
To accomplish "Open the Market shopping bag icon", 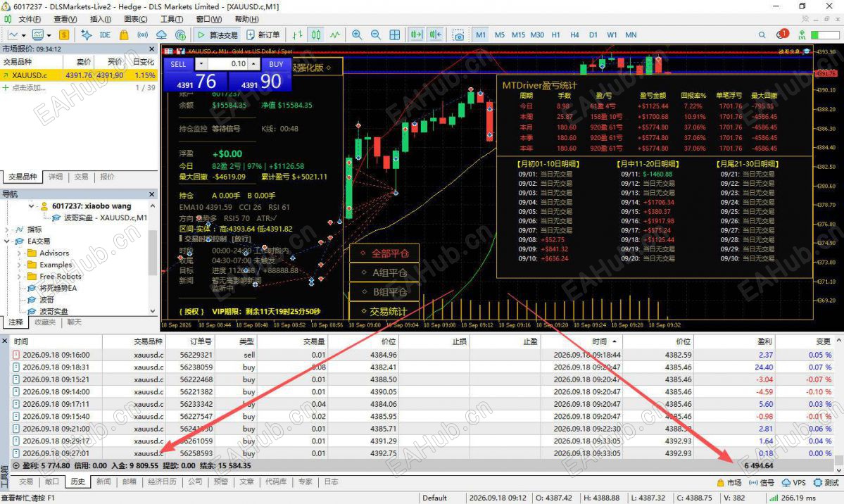I will (124, 35).
